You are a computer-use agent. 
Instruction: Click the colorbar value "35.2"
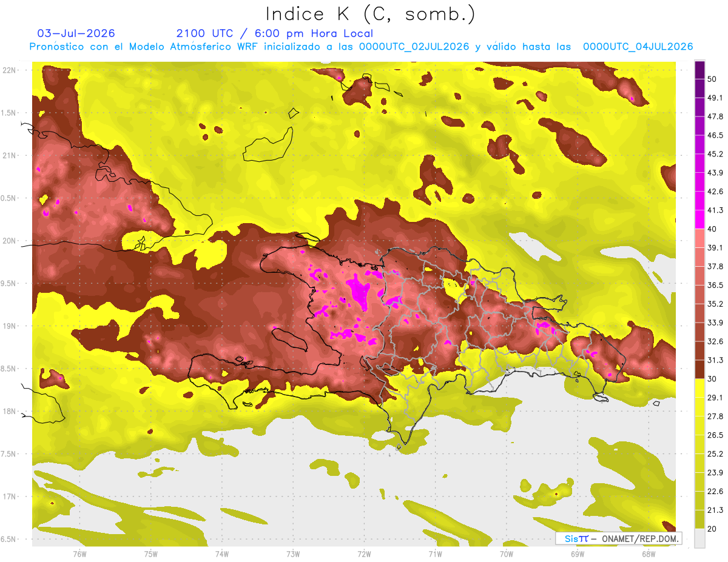[x=715, y=304]
